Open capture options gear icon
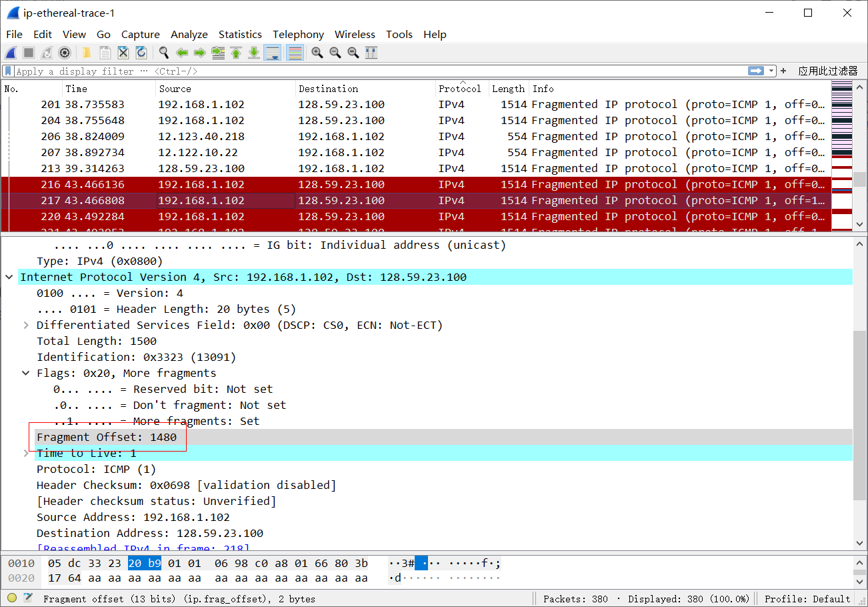 click(x=65, y=53)
